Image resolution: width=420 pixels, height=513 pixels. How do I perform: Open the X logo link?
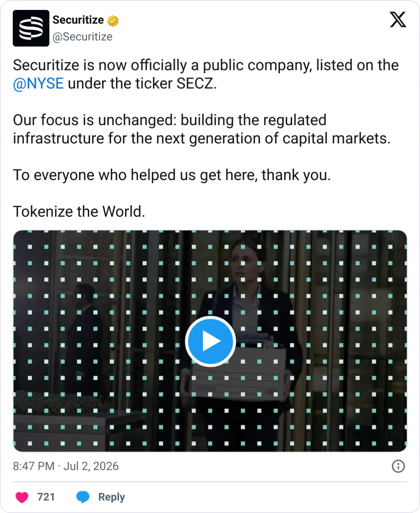pyautogui.click(x=398, y=19)
